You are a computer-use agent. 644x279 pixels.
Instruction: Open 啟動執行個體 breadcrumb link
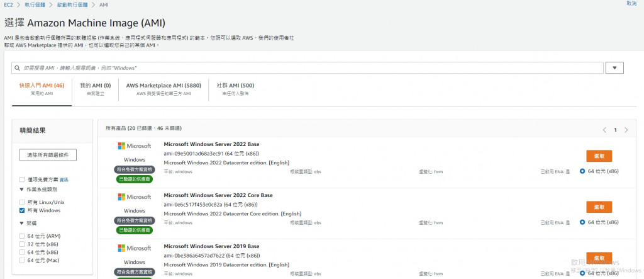pos(72,4)
